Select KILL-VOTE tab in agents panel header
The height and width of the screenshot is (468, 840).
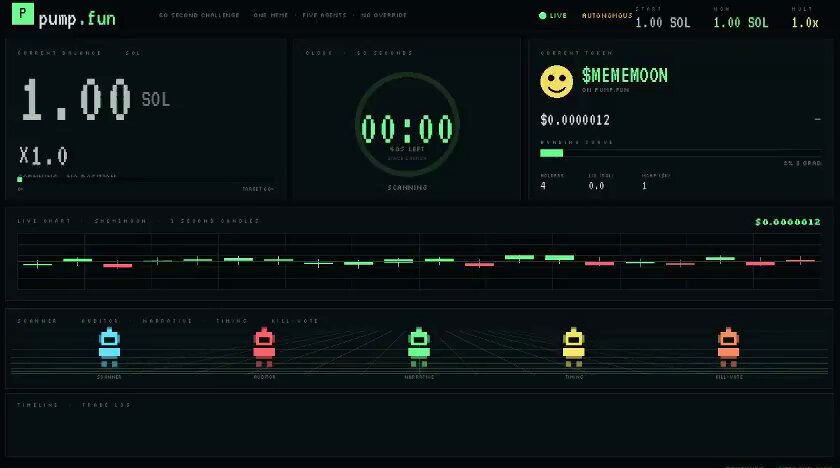point(295,321)
